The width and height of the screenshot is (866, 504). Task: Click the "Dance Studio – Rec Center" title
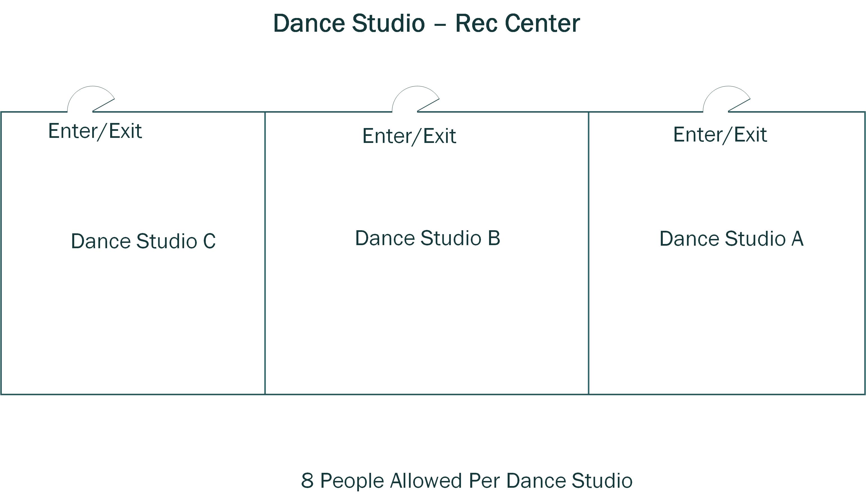(x=426, y=23)
